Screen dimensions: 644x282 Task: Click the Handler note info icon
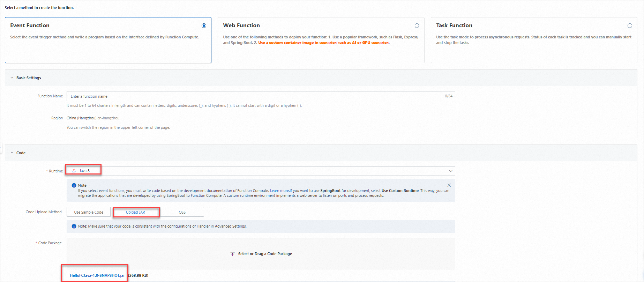click(74, 226)
